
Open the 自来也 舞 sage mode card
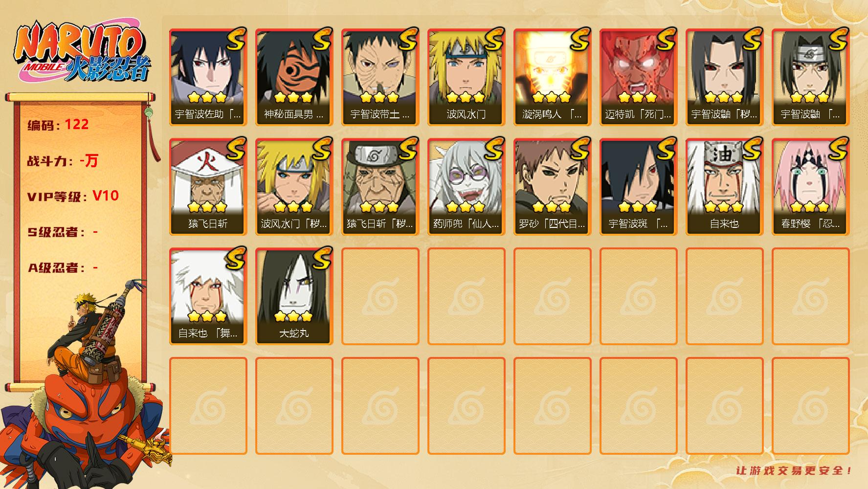point(208,296)
